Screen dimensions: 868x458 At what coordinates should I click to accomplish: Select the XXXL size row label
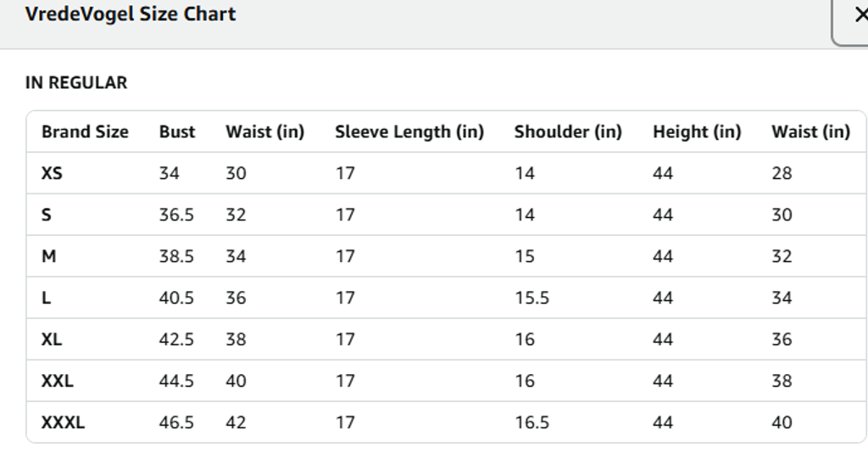(63, 422)
